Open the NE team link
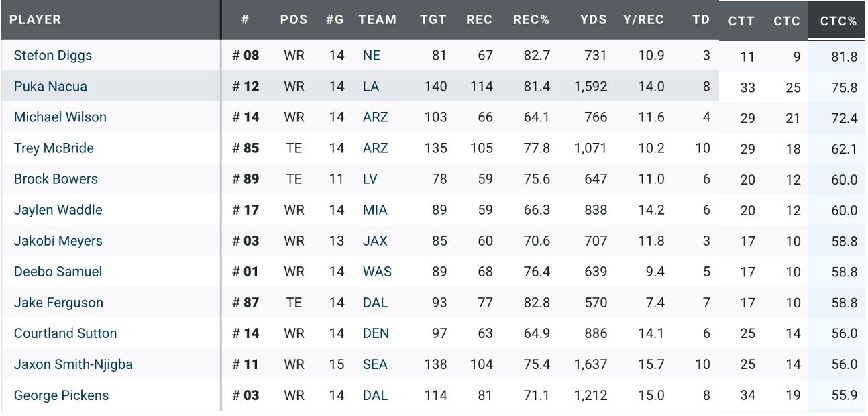 (x=371, y=56)
